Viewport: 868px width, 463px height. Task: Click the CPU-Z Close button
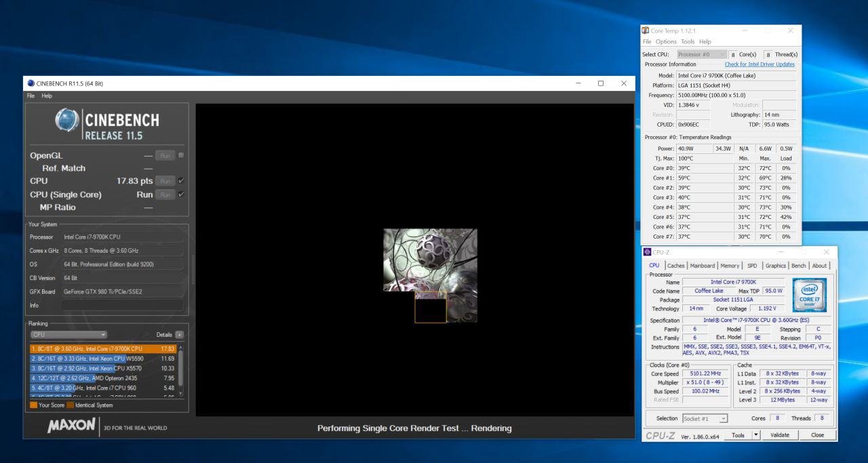(x=818, y=435)
